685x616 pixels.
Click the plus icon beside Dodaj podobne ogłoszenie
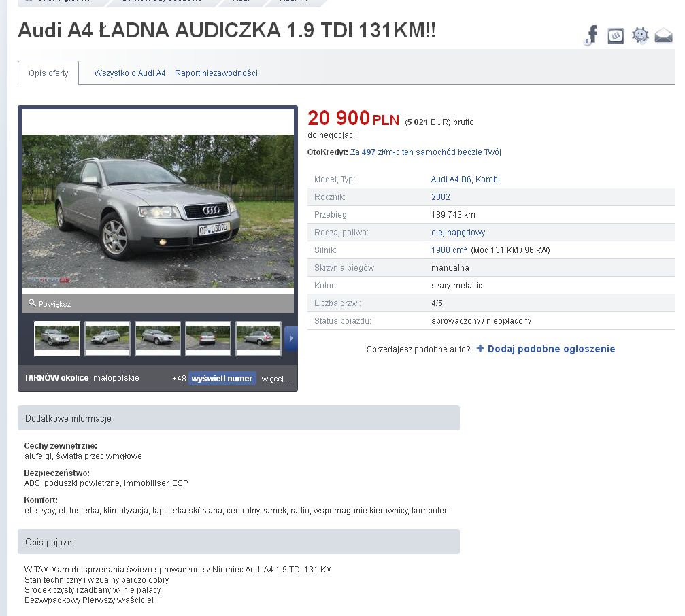pos(480,348)
